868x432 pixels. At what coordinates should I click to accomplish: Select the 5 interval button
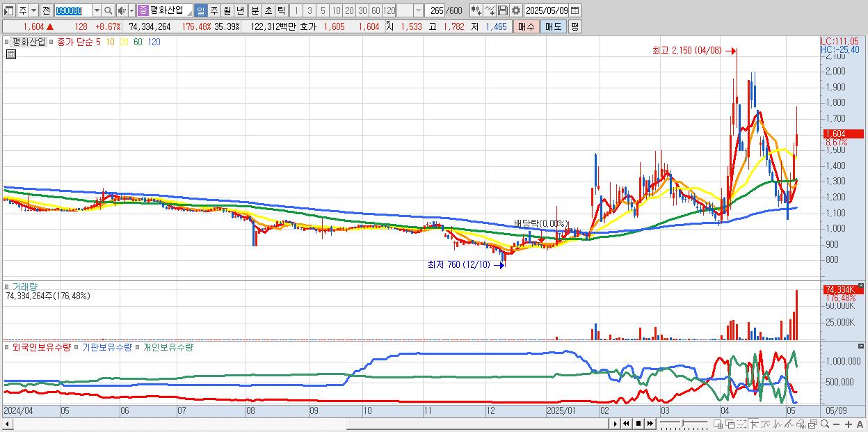(x=322, y=10)
